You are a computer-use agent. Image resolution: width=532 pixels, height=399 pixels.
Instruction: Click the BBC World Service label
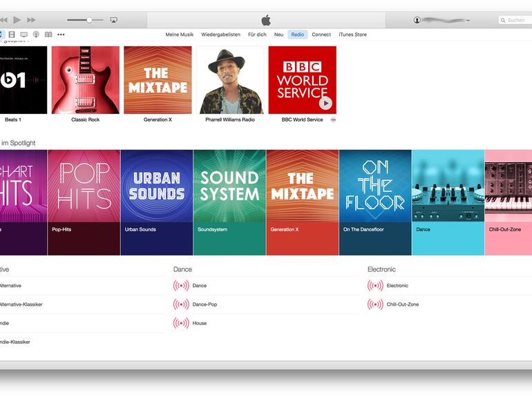point(302,119)
